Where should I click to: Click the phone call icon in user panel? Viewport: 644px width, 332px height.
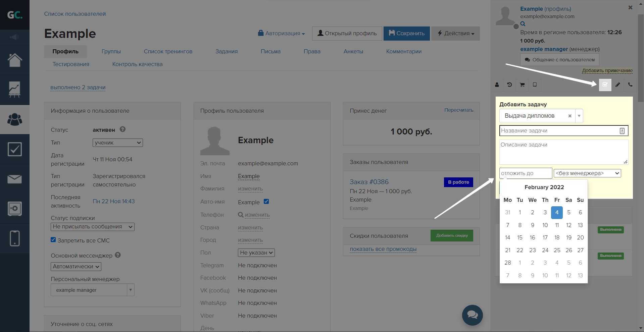630,85
